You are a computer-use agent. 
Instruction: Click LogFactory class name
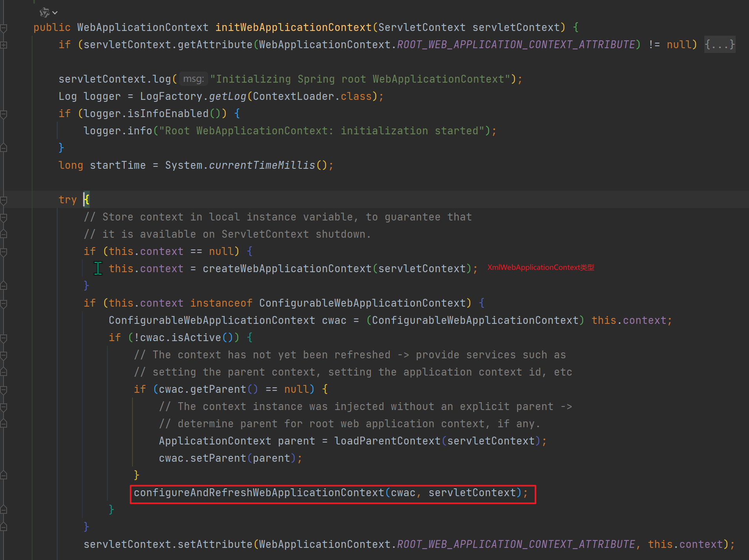pos(171,96)
